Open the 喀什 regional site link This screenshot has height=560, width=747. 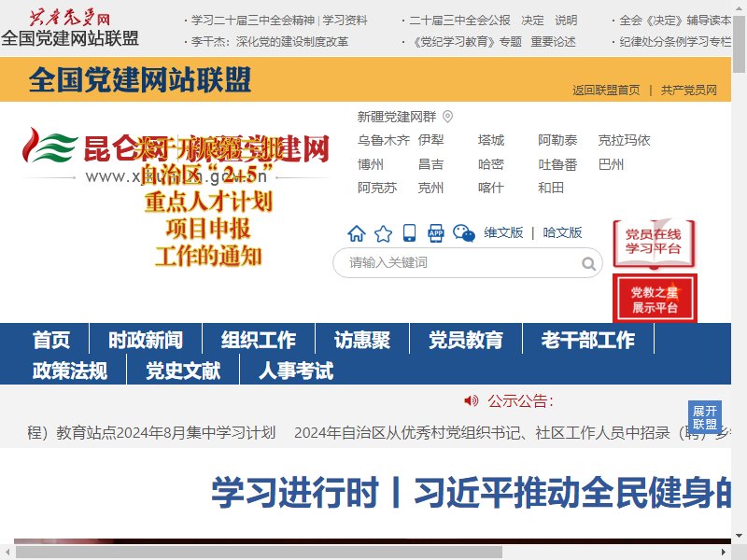click(x=491, y=189)
